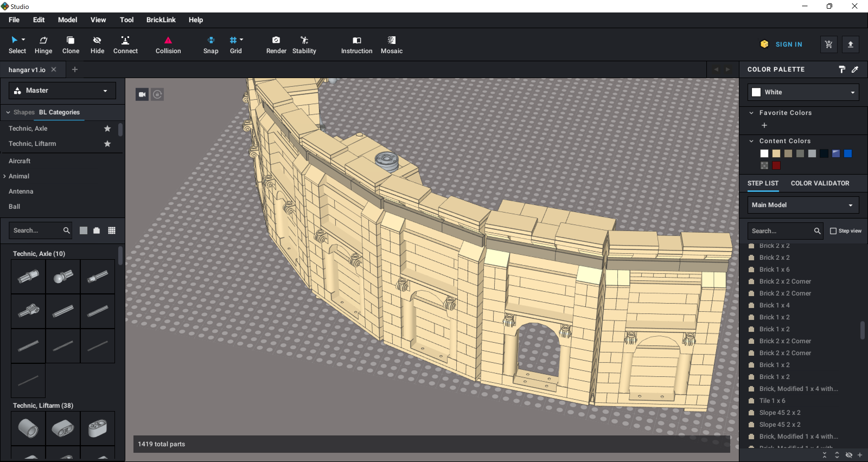Expand the Animal category
The width and height of the screenshot is (868, 462).
4,176
